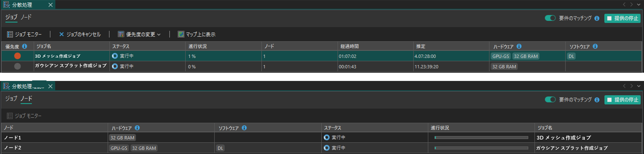
Task: Click info icon beside 要件のマッチング in jobs view
Action: [597, 18]
